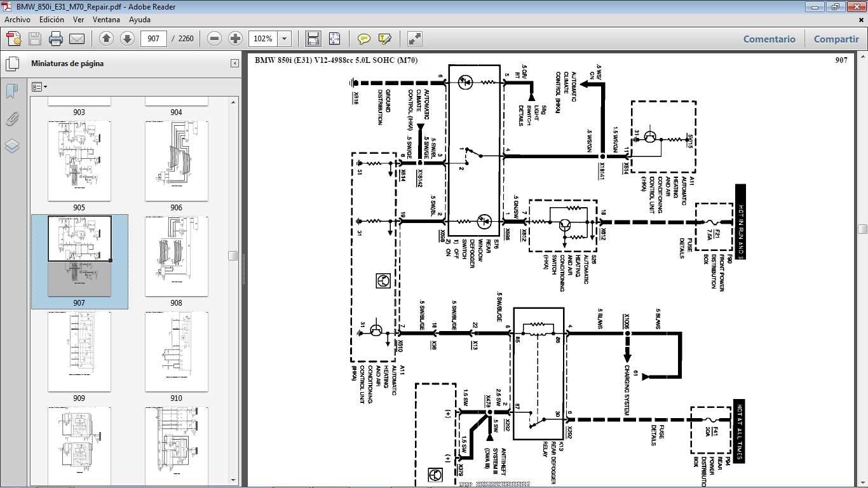Open the Compartir pane

pyautogui.click(x=836, y=39)
